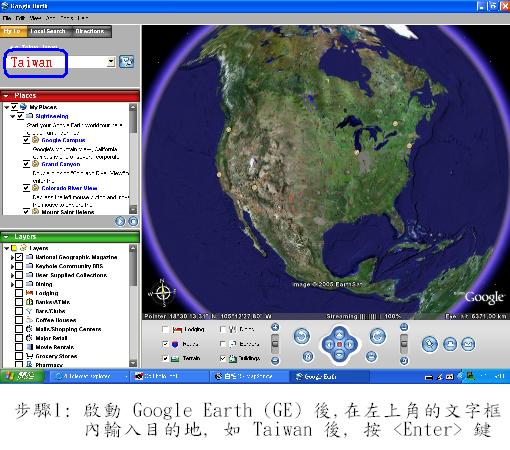Collapse the My Places tree node

7,107
